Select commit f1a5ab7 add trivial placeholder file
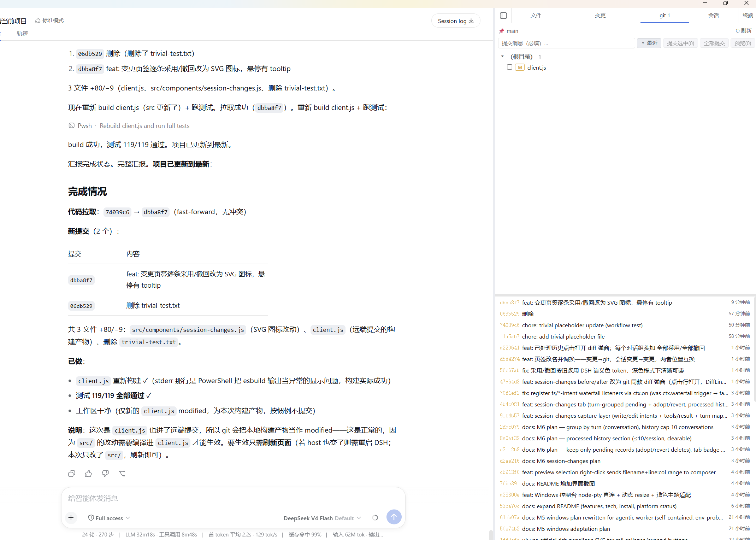Viewport: 756px width, 540px height. [x=625, y=336]
